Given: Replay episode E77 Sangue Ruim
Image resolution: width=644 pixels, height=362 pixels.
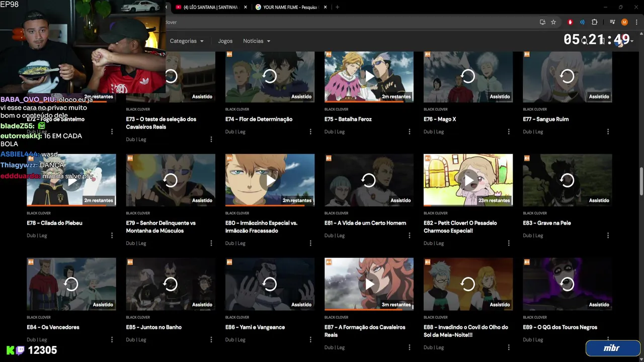Looking at the screenshot, I should pyautogui.click(x=567, y=76).
